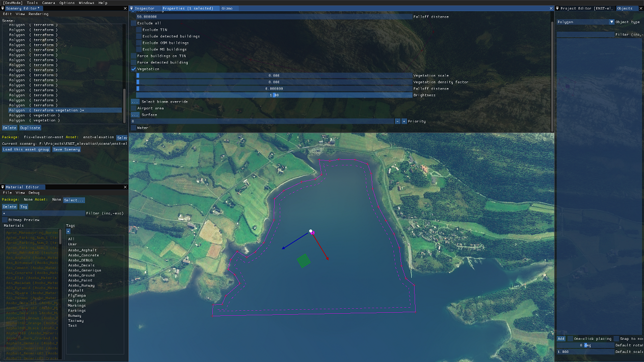Viewport: 644px width, 362px height.
Task: Click the Default rotation deg slider
Action: click(x=586, y=345)
